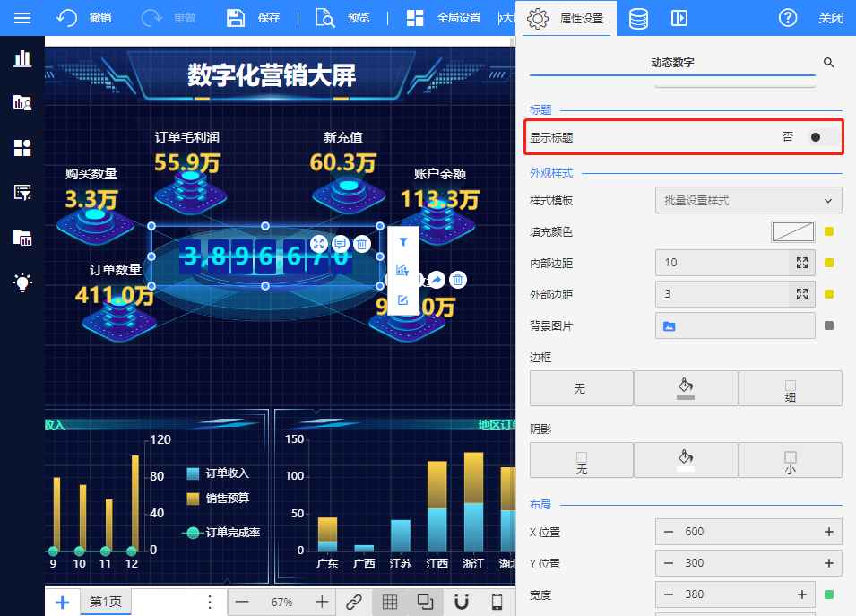Click the yellow indicator next to 填充颜色

pos(829,232)
